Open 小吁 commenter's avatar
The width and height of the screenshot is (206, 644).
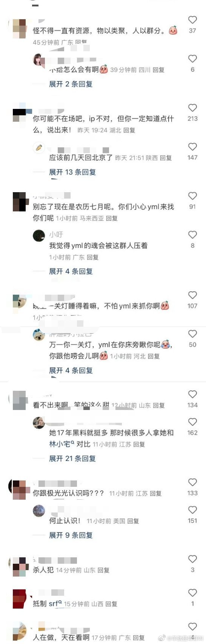[x=39, y=236]
